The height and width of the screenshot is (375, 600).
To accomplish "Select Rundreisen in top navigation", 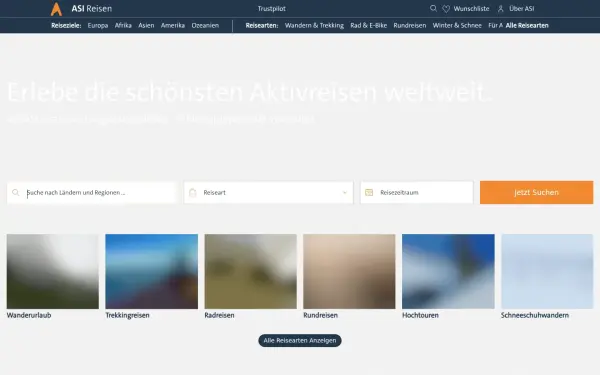I will click(410, 26).
